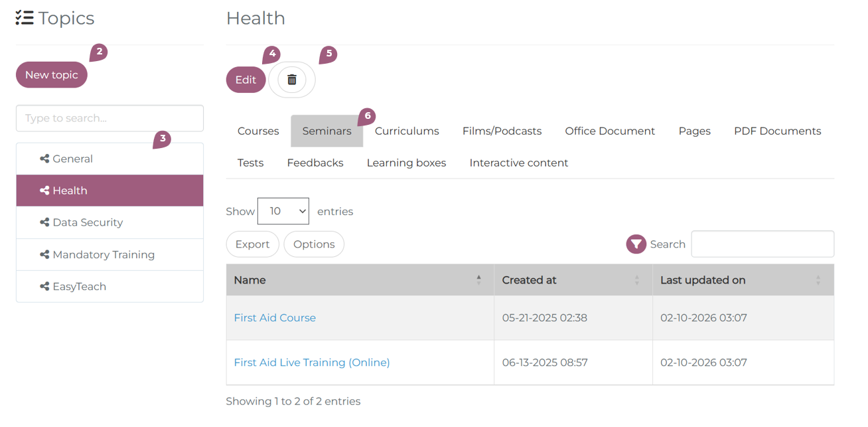Select the Learning boxes tab
868x427 pixels.
[406, 163]
